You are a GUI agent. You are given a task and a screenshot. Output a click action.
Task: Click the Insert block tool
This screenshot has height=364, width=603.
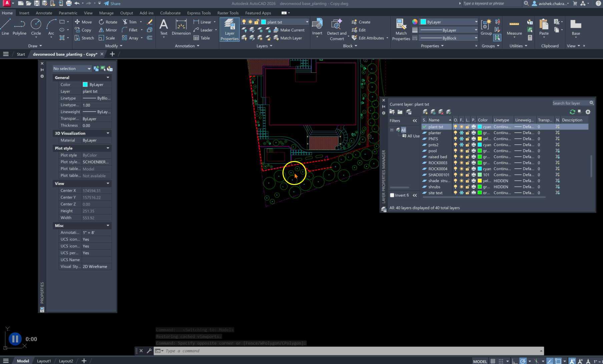[317, 27]
